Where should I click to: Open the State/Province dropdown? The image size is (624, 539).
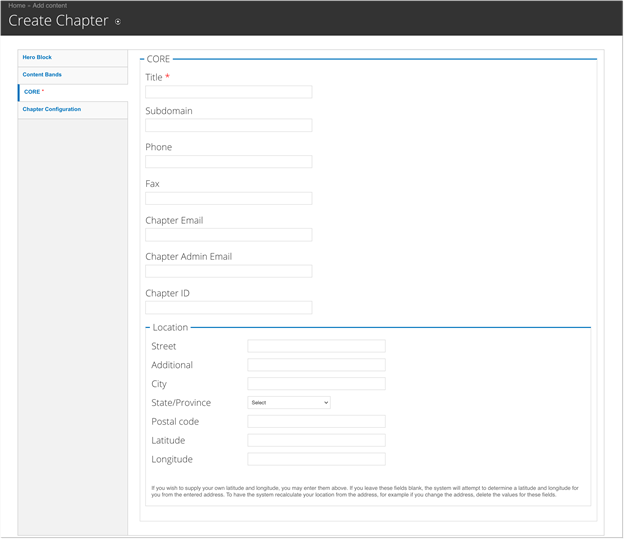(289, 402)
